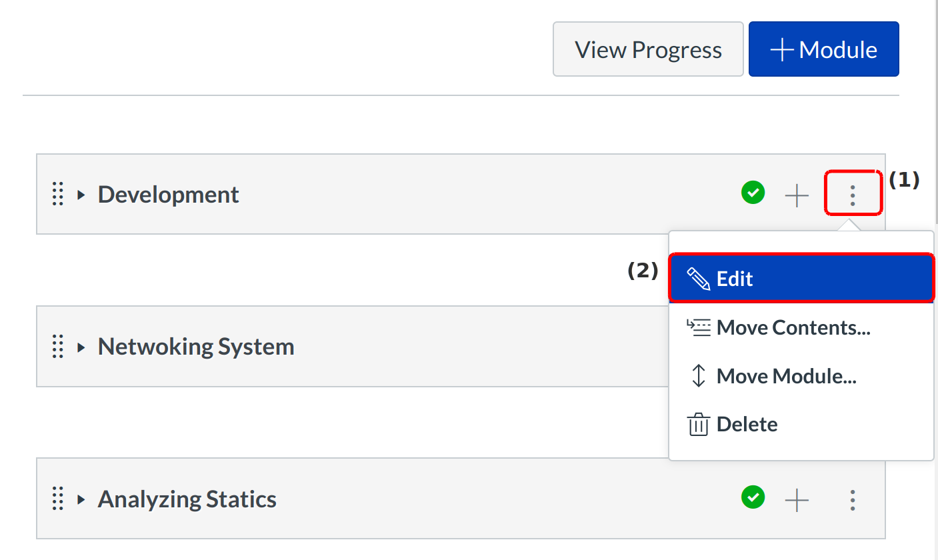Click the plus icon in Development module

[x=797, y=195]
